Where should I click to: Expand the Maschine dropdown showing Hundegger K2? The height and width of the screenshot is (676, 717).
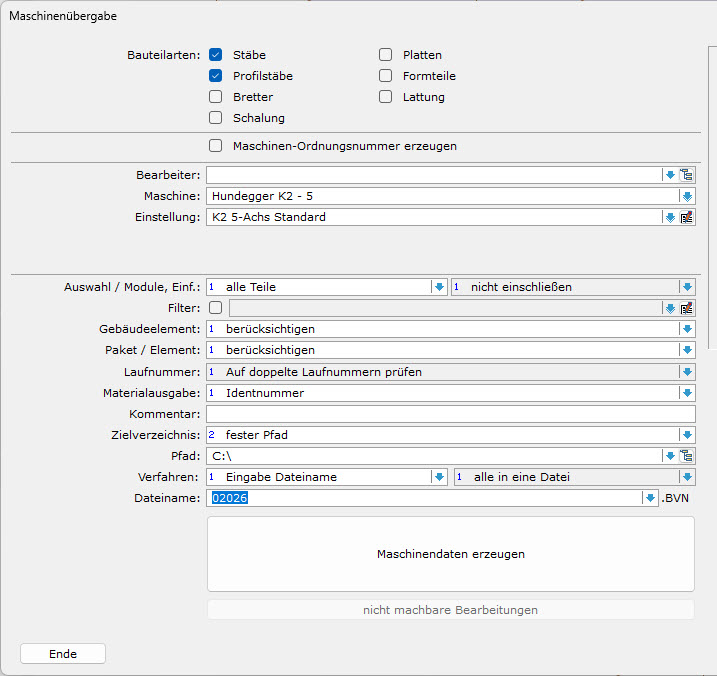click(687, 196)
